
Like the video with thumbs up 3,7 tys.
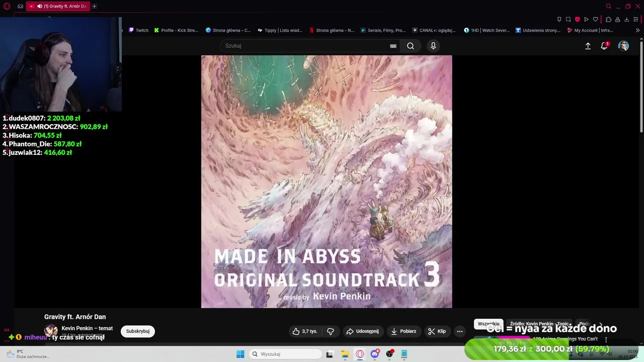(x=305, y=331)
